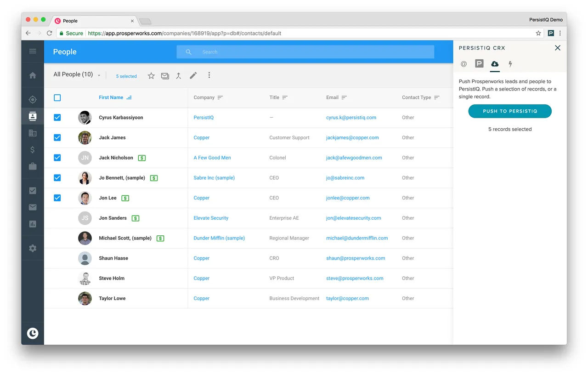Viewport: 588px width, 375px height.
Task: Click the browser back arrow
Action: (x=28, y=33)
